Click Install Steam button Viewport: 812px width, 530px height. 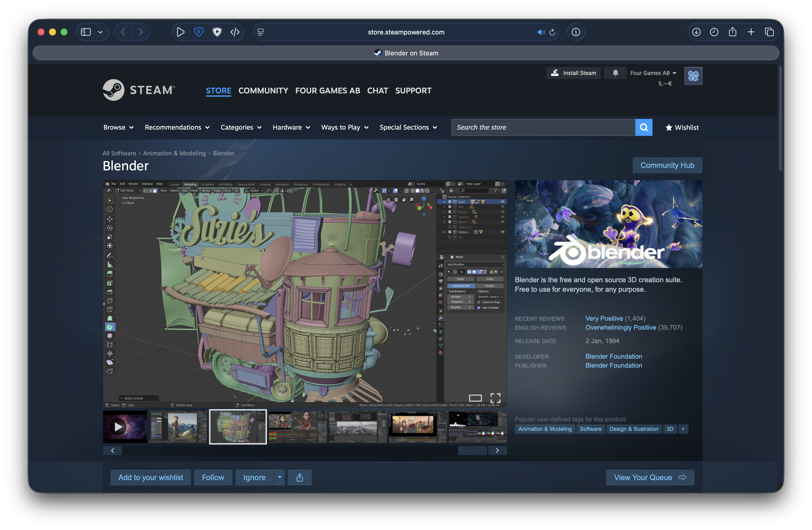point(573,73)
